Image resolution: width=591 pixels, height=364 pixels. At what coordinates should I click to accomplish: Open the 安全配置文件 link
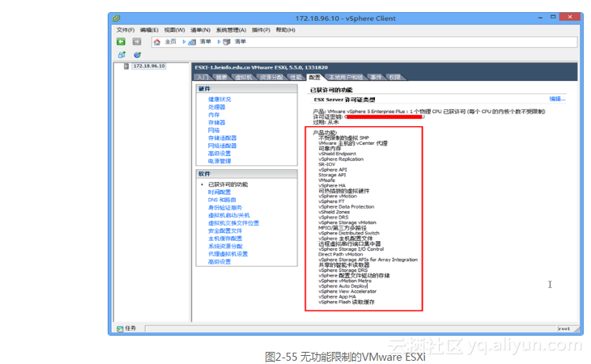225,231
